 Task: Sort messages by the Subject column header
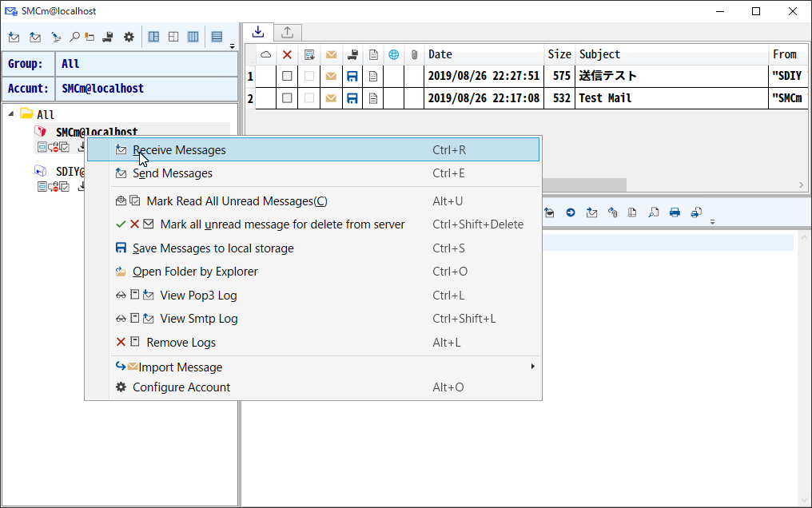(671, 54)
